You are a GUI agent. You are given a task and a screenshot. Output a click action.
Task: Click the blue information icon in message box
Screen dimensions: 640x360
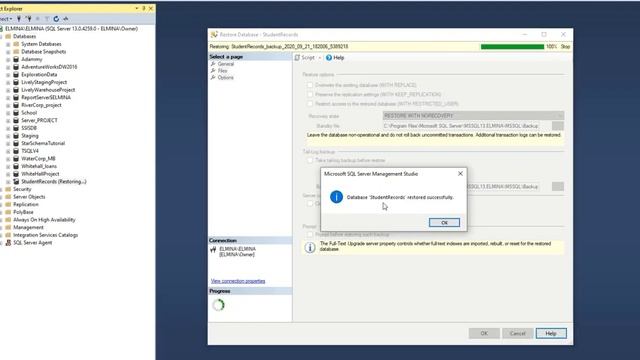tap(336, 197)
